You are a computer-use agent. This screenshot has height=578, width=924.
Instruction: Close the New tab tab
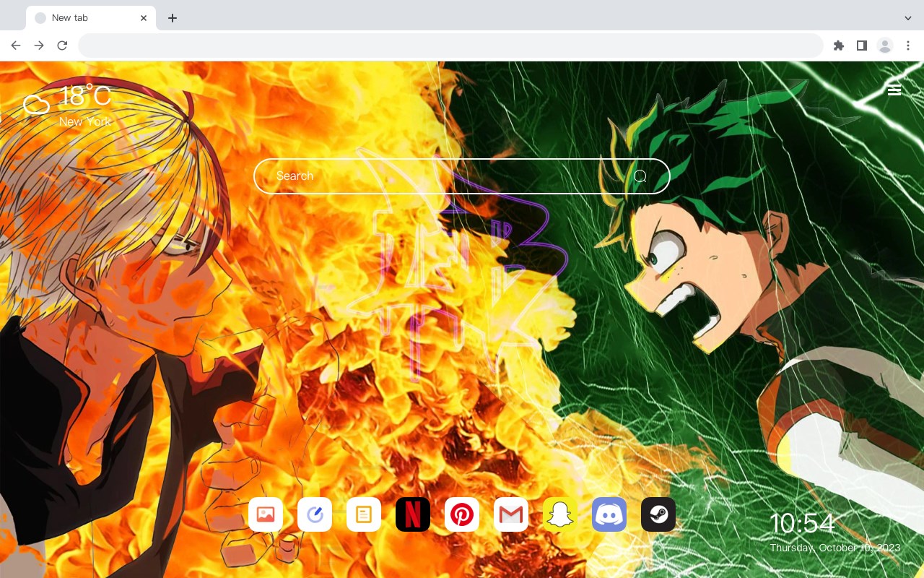pos(144,18)
